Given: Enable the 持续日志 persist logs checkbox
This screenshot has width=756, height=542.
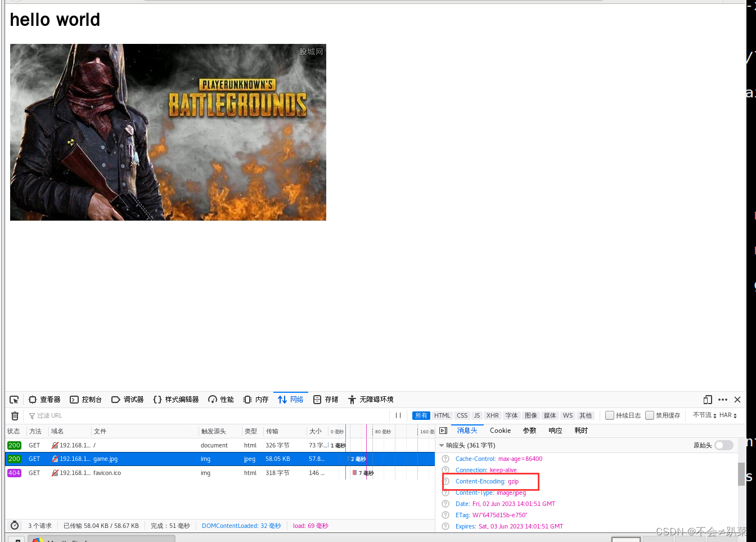Looking at the screenshot, I should tap(610, 415).
